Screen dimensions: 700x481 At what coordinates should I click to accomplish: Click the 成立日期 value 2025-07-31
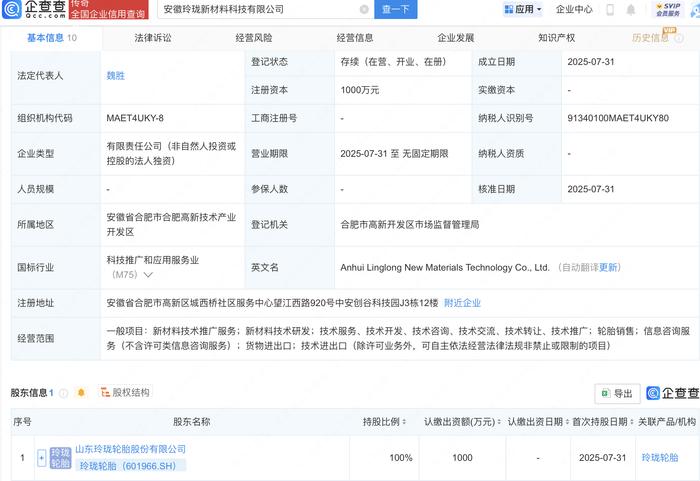591,62
